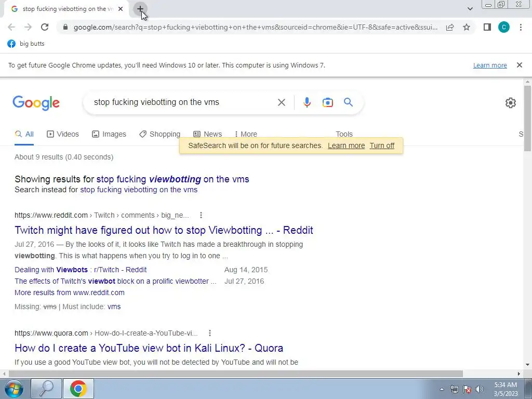This screenshot has height=399, width=532.
Task: Start a voice search with microphone icon
Action: pos(307,102)
